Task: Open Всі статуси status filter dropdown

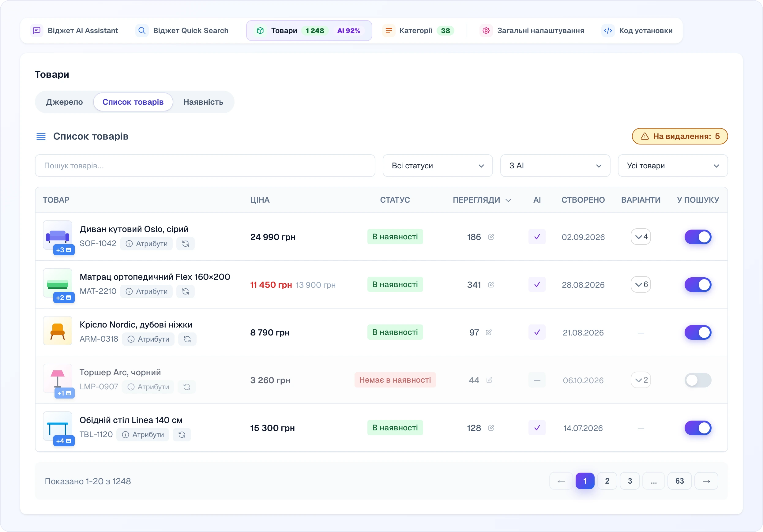Action: click(x=438, y=166)
